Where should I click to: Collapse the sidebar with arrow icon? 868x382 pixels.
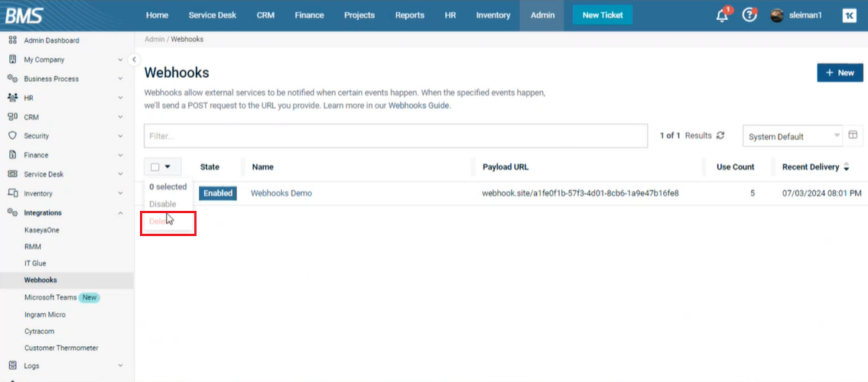134,60
